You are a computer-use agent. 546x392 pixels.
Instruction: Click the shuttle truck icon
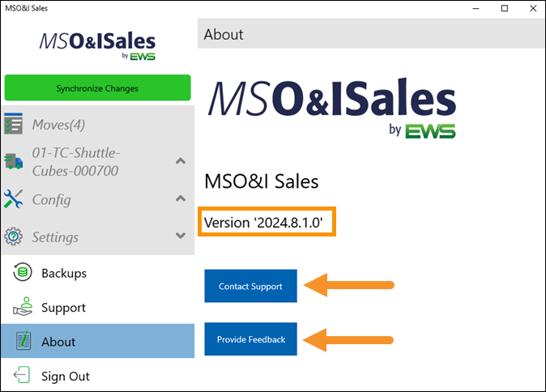point(13,161)
